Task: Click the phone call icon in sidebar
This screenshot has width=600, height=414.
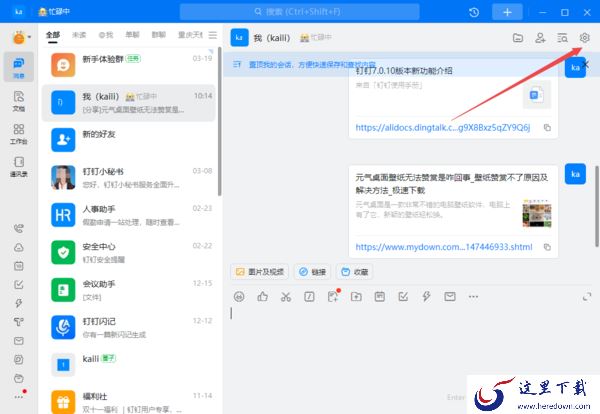Action: [x=18, y=228]
